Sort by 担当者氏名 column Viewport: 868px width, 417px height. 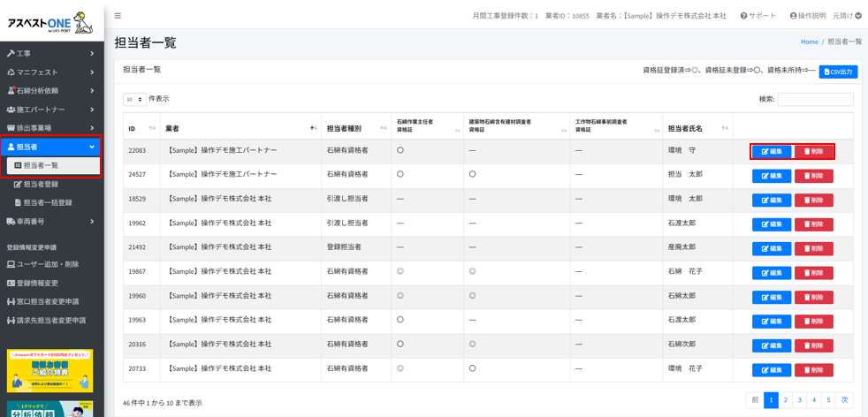pyautogui.click(x=697, y=129)
